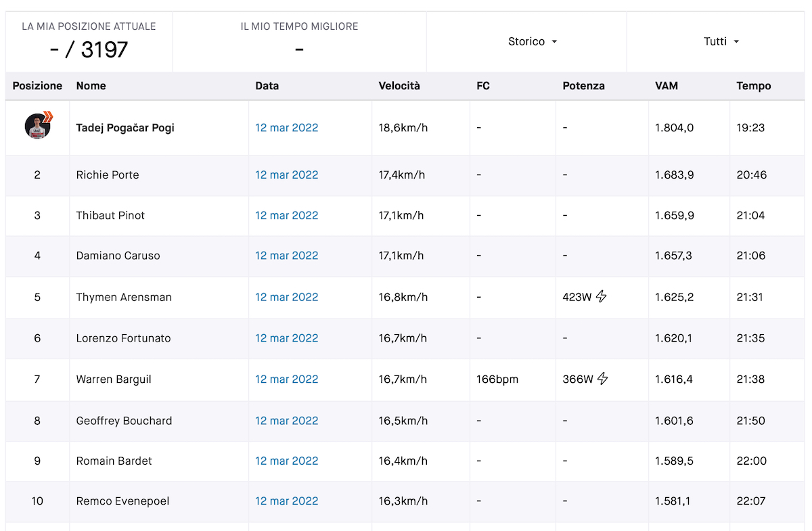
Task: Click the Tempo column header
Action: click(x=753, y=86)
